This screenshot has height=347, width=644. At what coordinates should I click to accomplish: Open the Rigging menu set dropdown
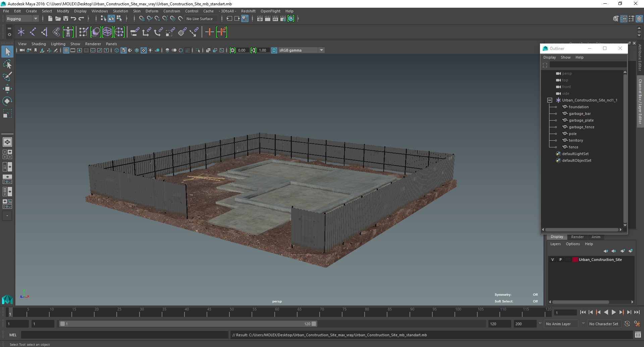[22, 19]
